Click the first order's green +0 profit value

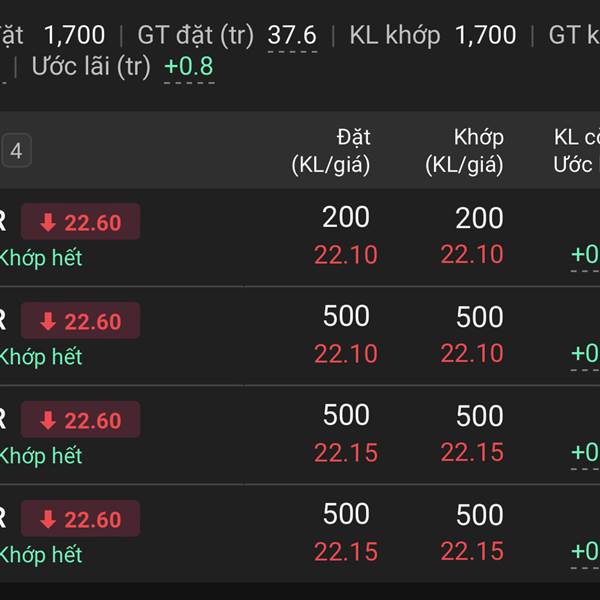[x=585, y=255]
